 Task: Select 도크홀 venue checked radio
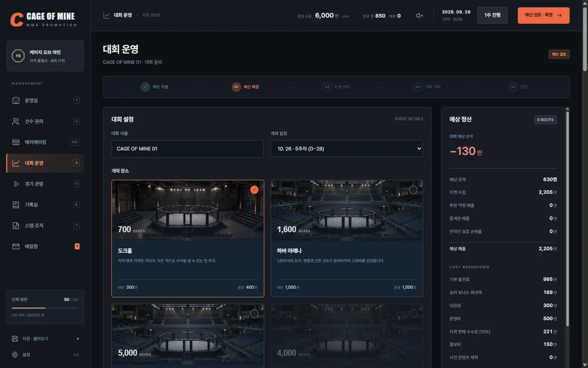(x=254, y=190)
